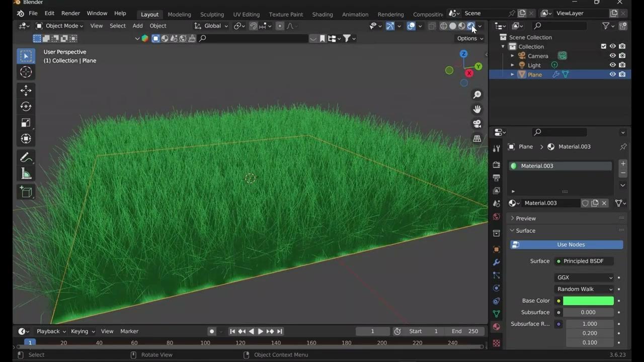The width and height of the screenshot is (644, 362).
Task: Open Render properties tab
Action: (x=497, y=165)
